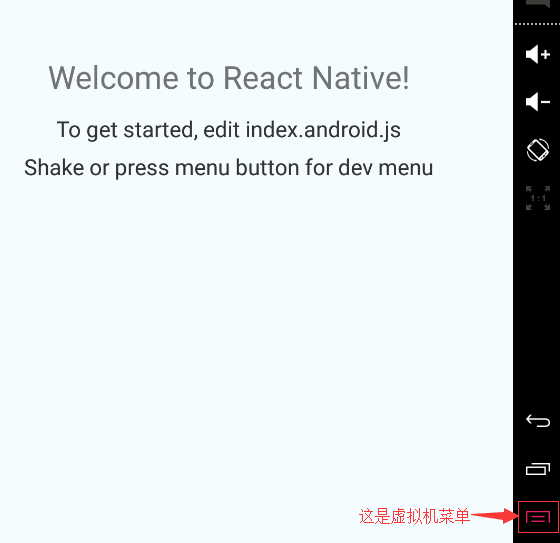Click the cropped icon at sidebar top
This screenshot has width=560, height=543.
[538, 4]
